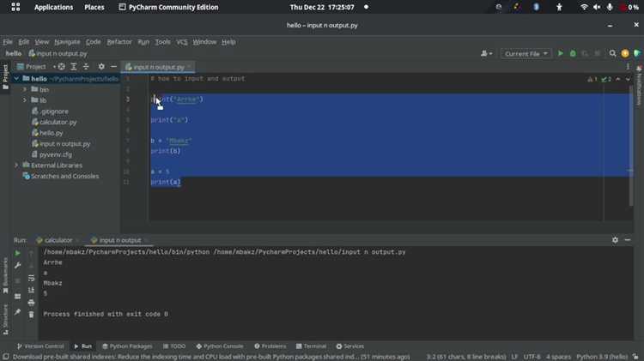This screenshot has width=644, height=361.
Task: Toggle scroll to end in Run console
Action: tap(31, 290)
